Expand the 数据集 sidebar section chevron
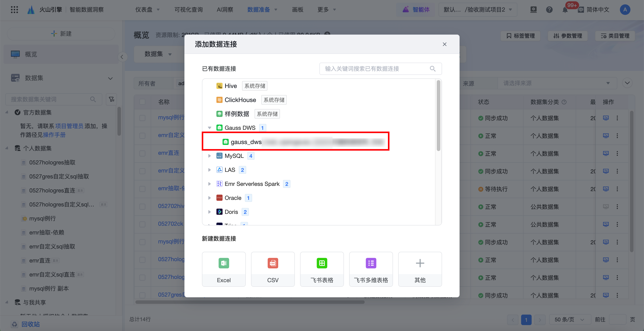The image size is (644, 331). 110,78
